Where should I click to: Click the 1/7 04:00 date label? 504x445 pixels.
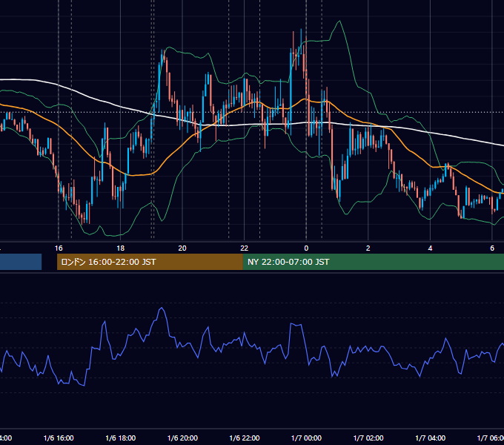click(x=431, y=438)
